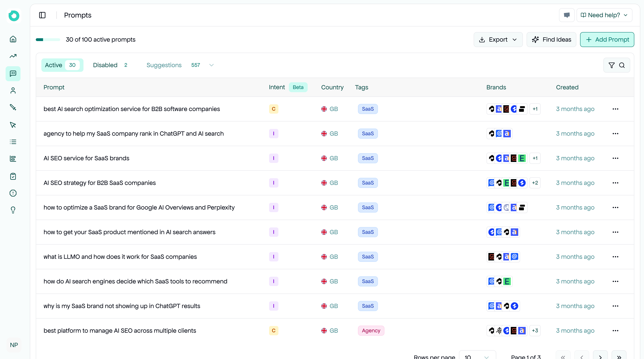Click the Find Ideas button

551,40
